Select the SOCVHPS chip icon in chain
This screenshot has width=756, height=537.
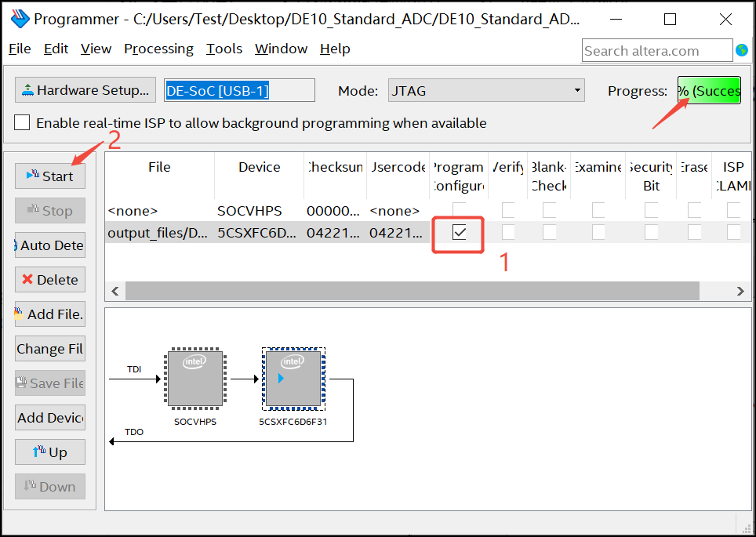(195, 379)
